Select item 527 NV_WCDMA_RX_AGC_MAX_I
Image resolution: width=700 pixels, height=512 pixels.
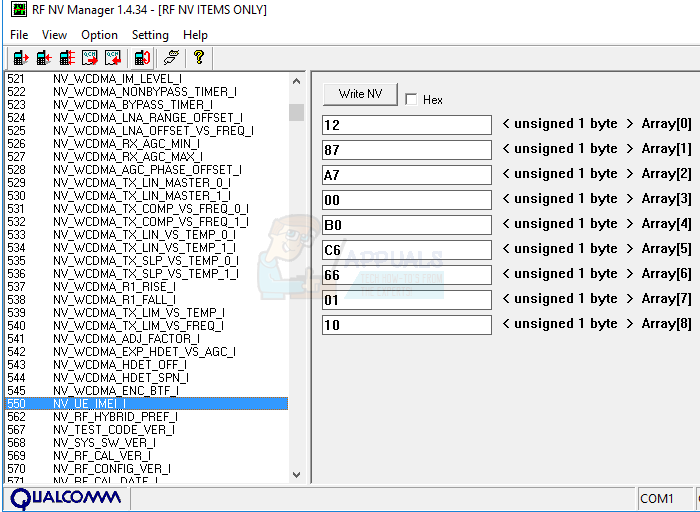[146, 156]
